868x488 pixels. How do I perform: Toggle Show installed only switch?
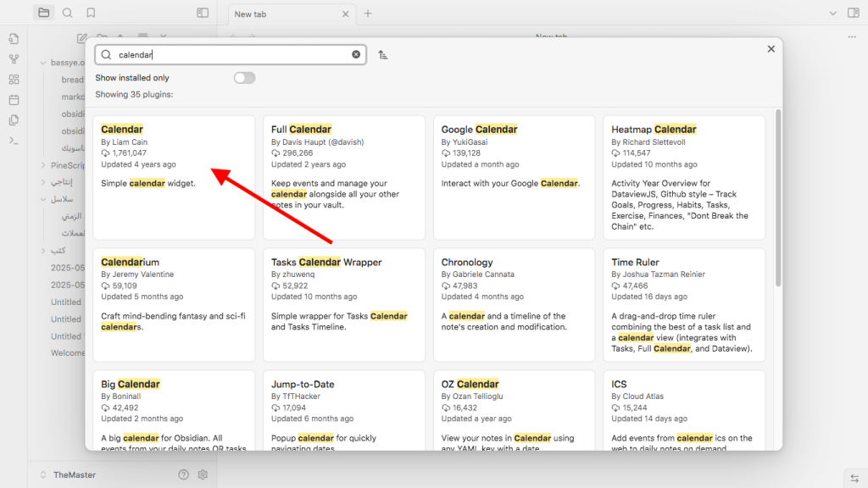[244, 78]
